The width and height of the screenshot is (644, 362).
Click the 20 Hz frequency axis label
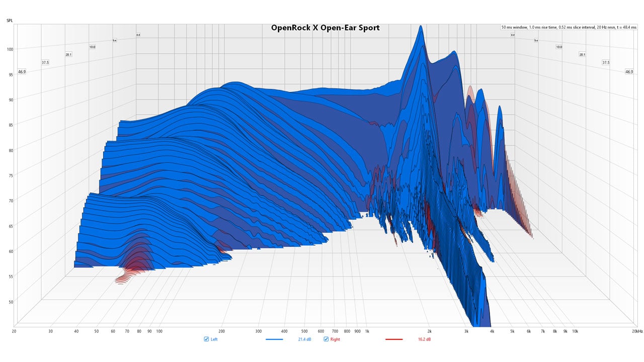(x=14, y=331)
